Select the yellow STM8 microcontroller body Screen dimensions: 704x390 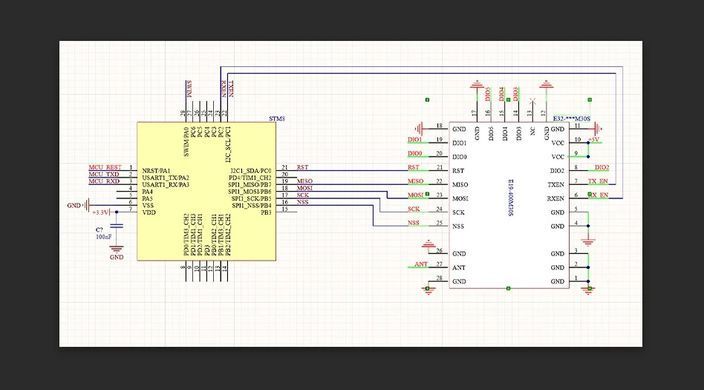click(x=206, y=191)
